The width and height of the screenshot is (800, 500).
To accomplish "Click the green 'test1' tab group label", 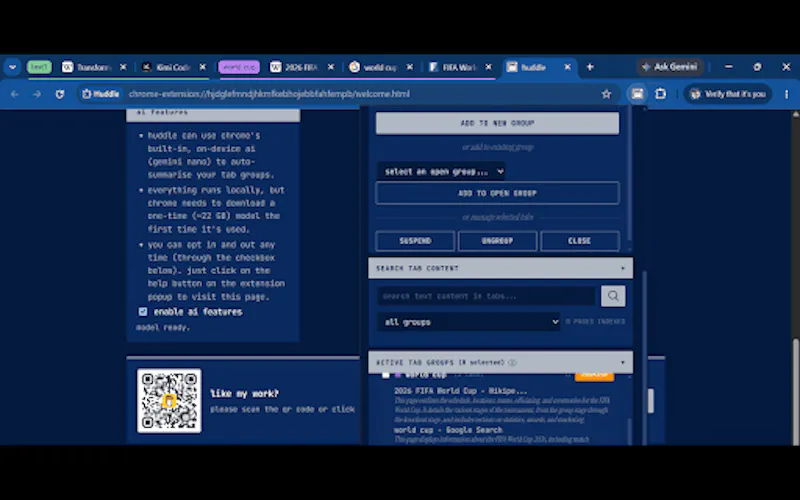I will (x=39, y=67).
